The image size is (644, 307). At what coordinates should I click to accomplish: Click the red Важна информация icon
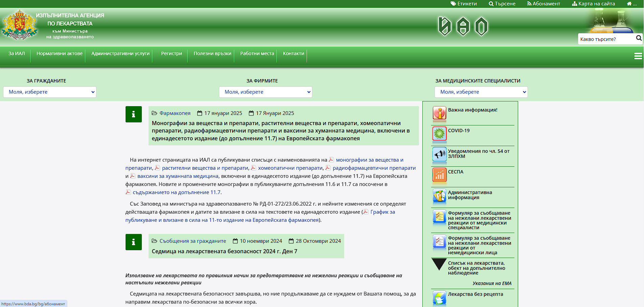point(439,113)
